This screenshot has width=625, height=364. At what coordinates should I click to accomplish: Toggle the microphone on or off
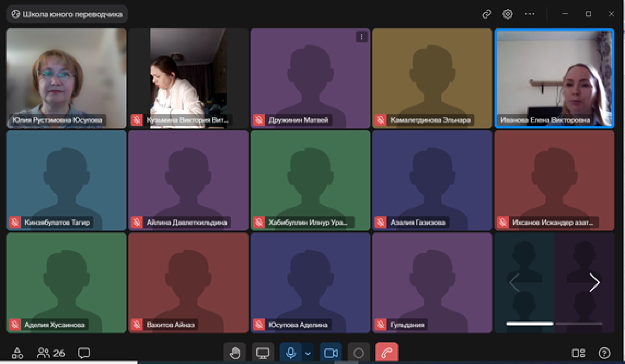(290, 353)
